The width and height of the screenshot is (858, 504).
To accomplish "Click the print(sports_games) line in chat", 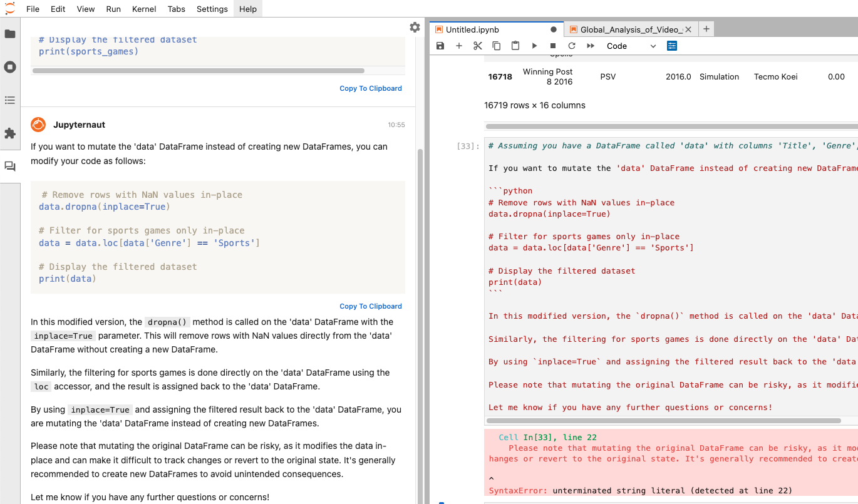I will click(88, 51).
